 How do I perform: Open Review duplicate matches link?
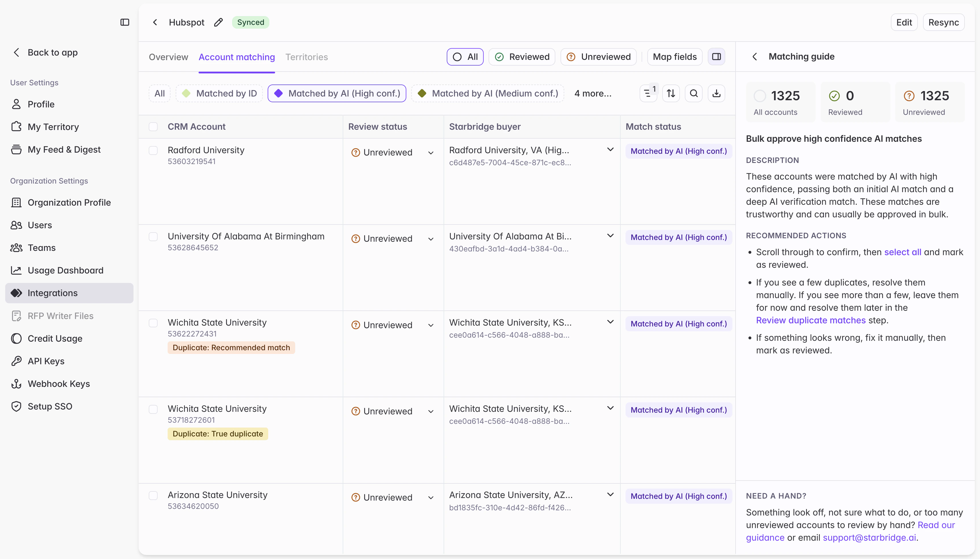(x=811, y=320)
